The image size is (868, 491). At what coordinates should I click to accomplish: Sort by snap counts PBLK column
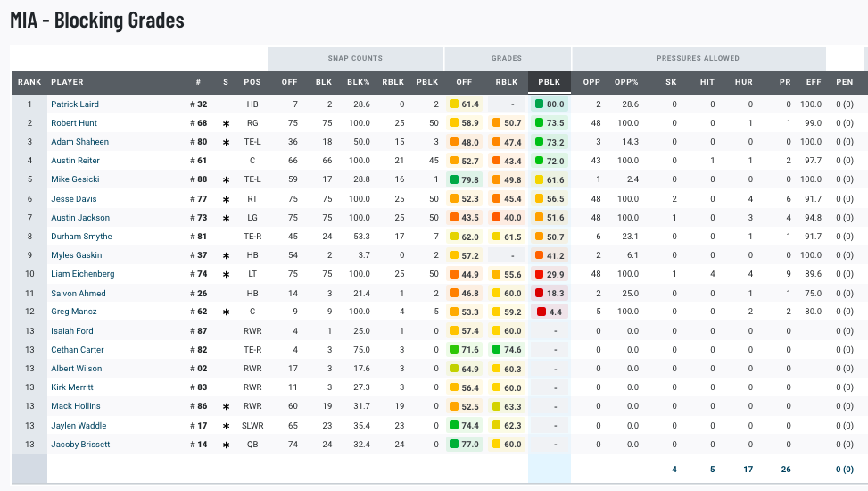[427, 82]
